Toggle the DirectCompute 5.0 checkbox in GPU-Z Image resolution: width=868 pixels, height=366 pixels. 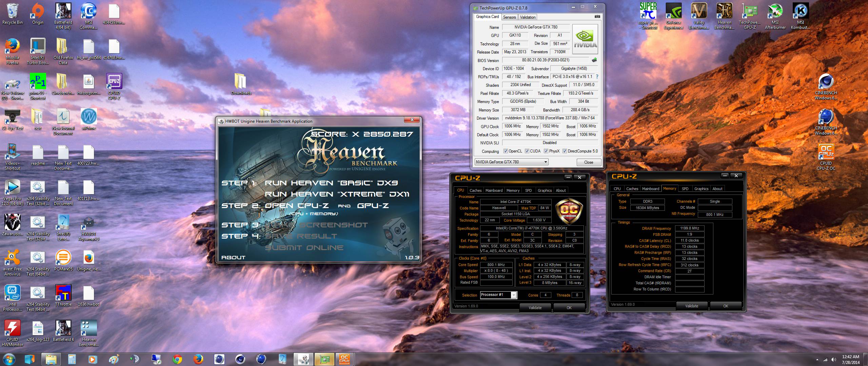click(x=565, y=151)
